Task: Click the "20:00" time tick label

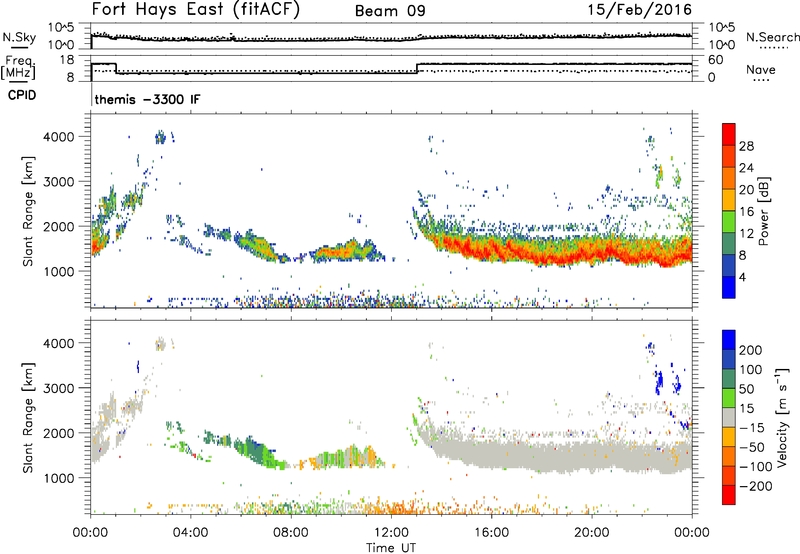Action: [x=591, y=533]
